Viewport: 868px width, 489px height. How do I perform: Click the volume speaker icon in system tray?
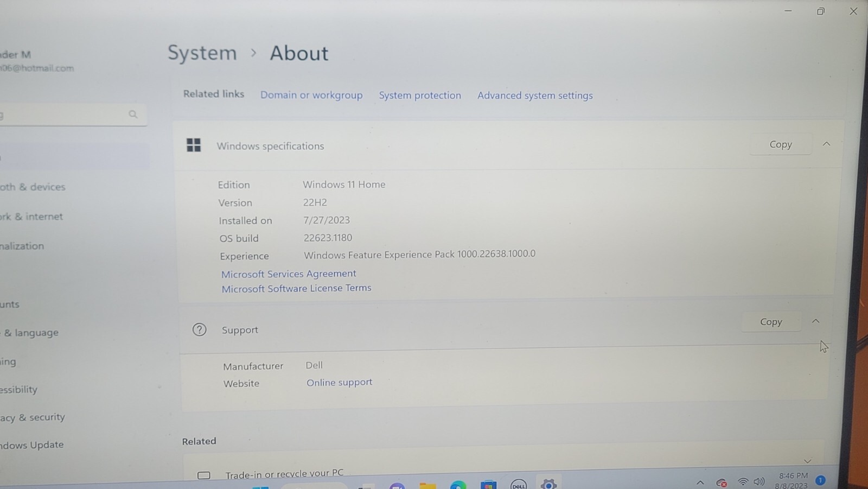[x=759, y=481]
